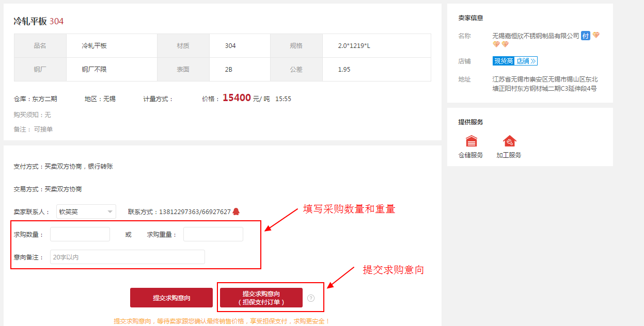Click the contact number 13812297363/66927627
644x326 pixels.
click(x=195, y=211)
